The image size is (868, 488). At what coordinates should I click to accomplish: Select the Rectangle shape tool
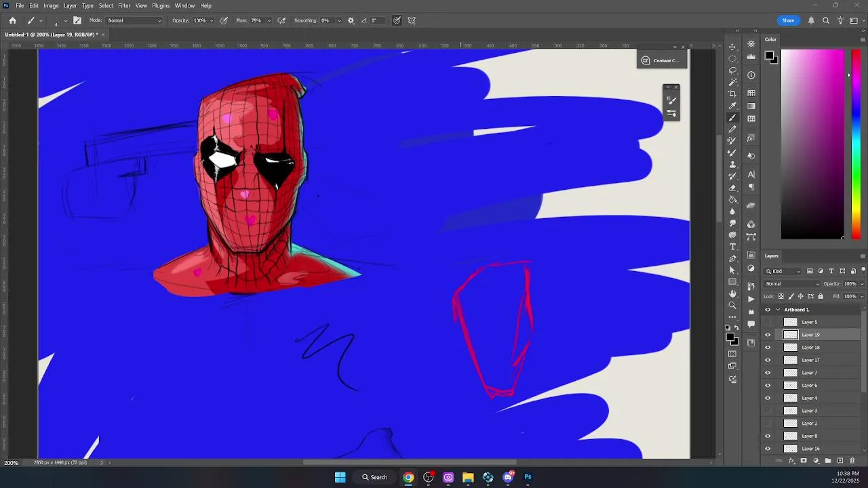(732, 281)
